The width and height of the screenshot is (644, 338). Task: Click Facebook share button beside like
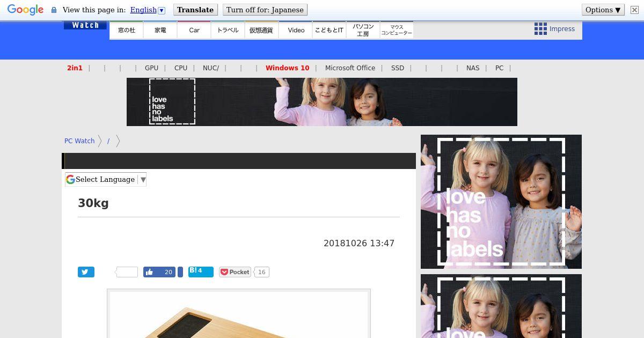point(180,272)
